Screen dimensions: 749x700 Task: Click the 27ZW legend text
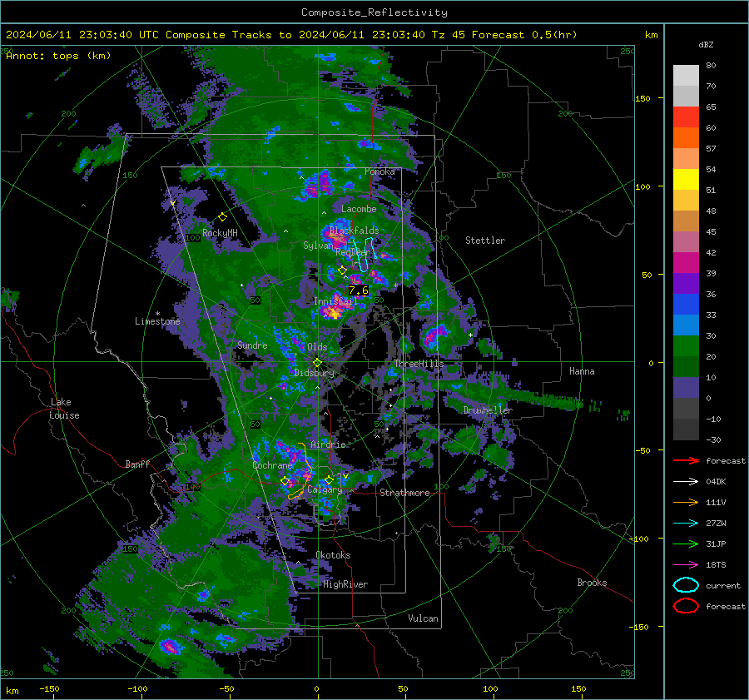coord(716,524)
